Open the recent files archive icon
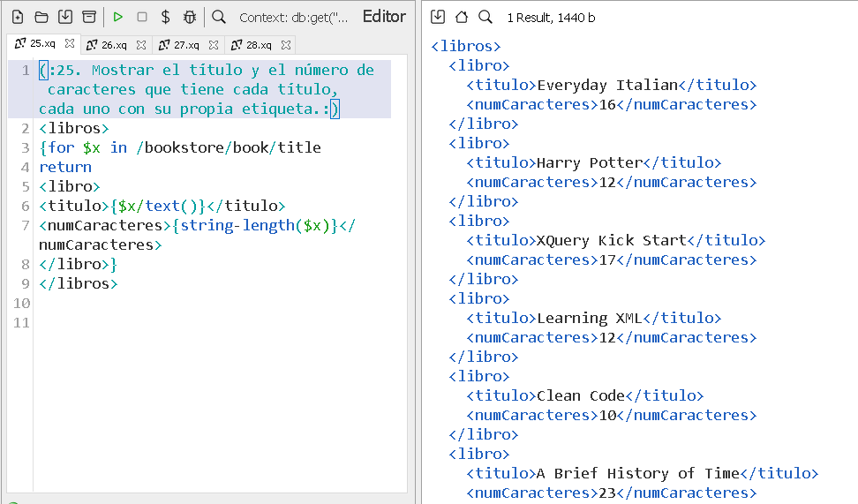The height and width of the screenshot is (504, 858). [x=89, y=17]
